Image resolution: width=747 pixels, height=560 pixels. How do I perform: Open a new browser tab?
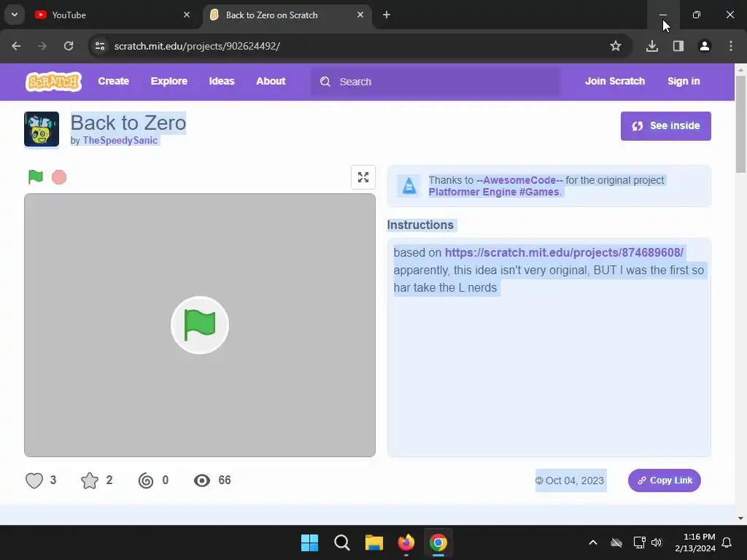[x=387, y=15]
